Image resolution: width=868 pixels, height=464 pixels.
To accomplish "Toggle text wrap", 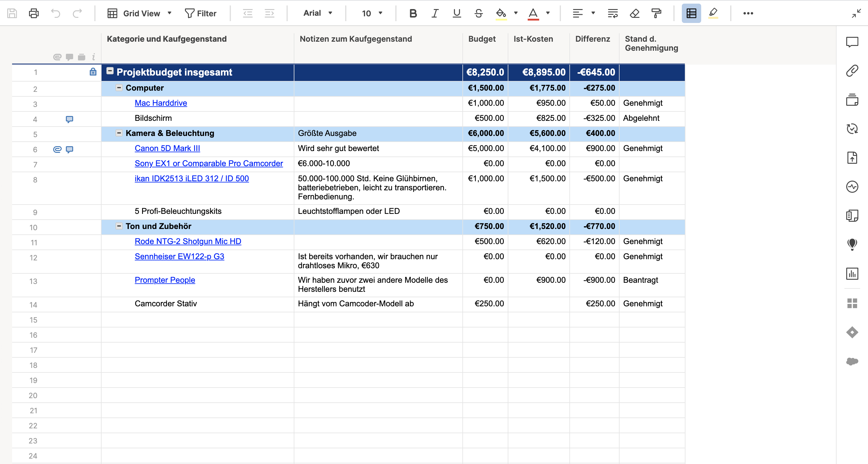I will [613, 14].
